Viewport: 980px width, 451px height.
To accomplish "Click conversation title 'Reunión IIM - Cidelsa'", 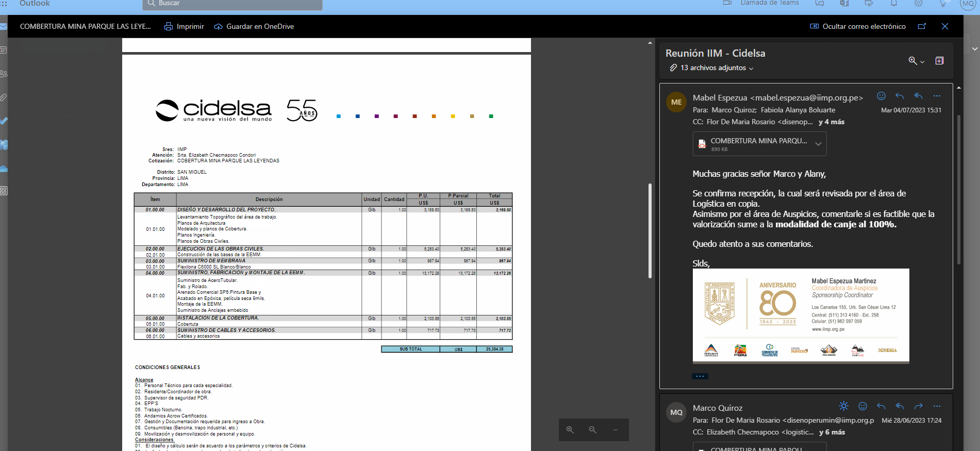I will pyautogui.click(x=715, y=53).
